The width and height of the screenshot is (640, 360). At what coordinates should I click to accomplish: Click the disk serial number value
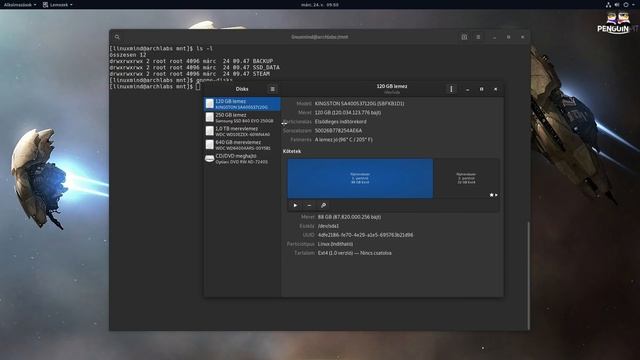click(338, 131)
